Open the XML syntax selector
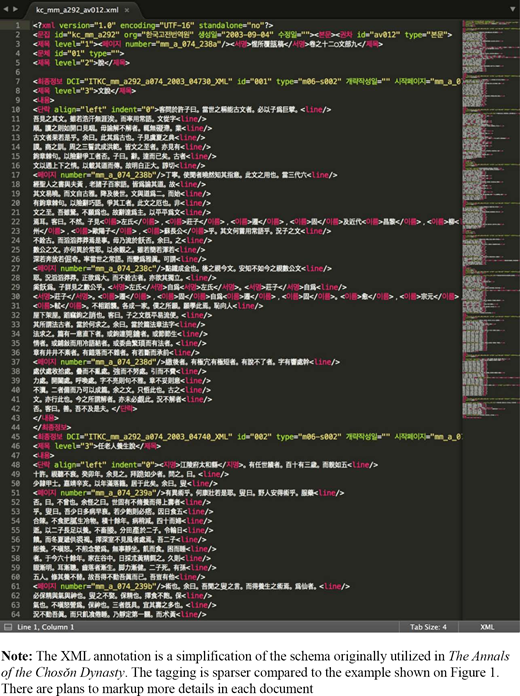The height and width of the screenshot is (696, 520). pos(487,627)
